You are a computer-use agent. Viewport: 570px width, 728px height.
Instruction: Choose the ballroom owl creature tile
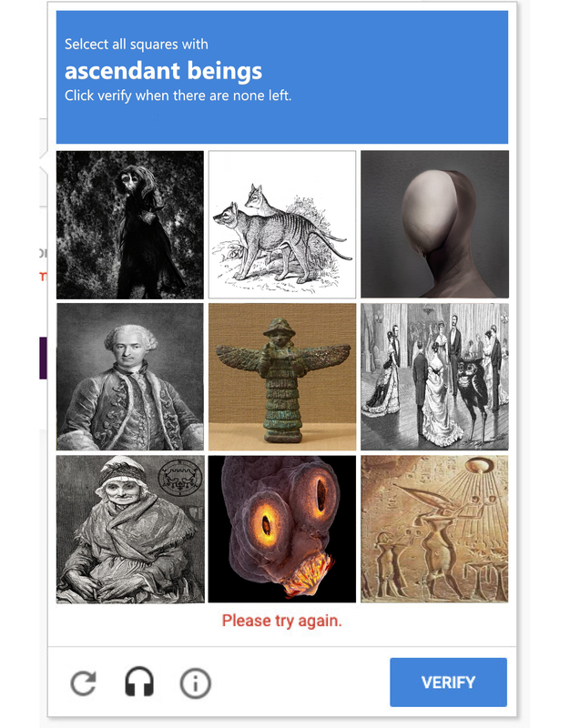434,377
